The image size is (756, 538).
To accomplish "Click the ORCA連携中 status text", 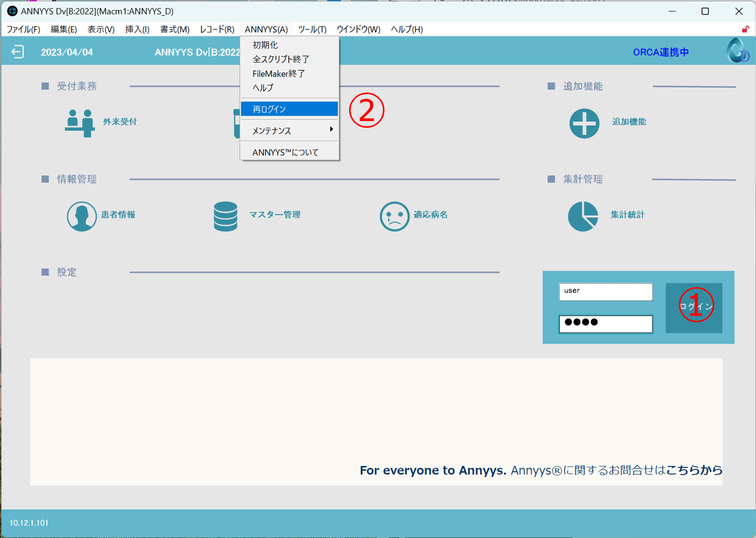I will point(661,52).
